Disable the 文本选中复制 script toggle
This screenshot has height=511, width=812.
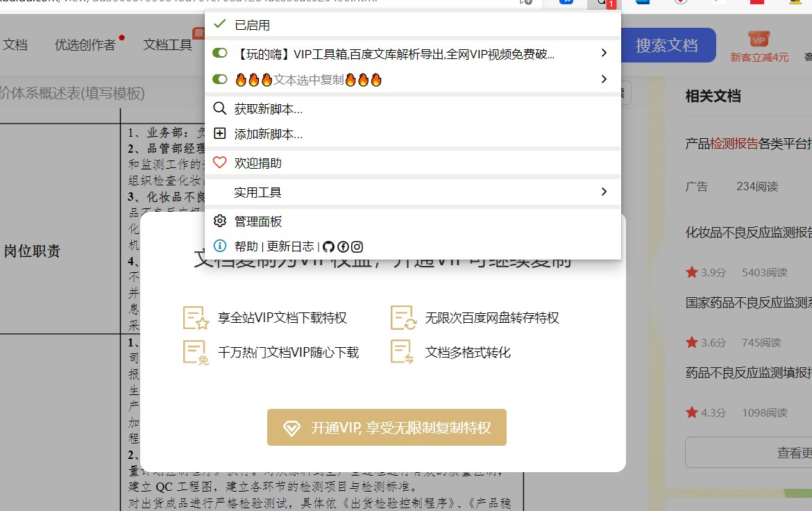click(x=220, y=80)
